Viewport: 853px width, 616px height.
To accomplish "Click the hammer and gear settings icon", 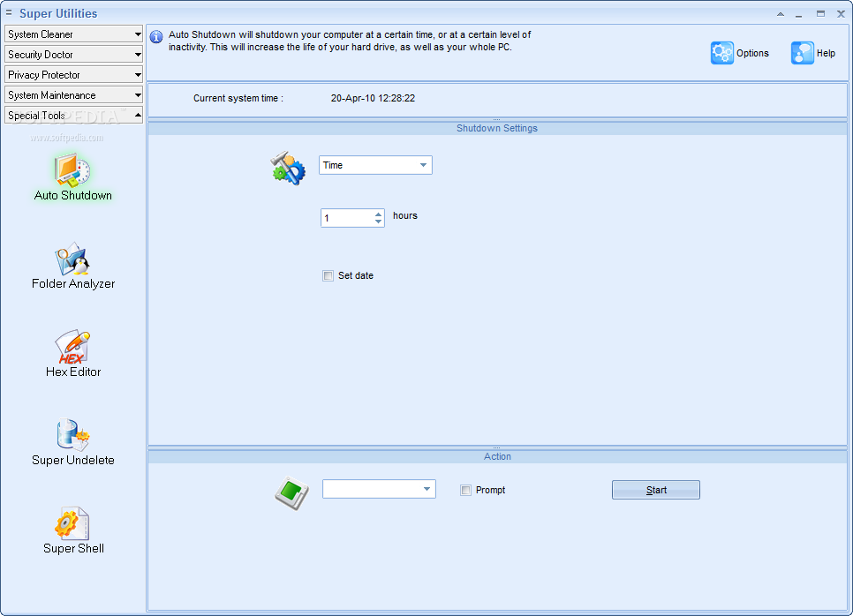I will [x=288, y=168].
